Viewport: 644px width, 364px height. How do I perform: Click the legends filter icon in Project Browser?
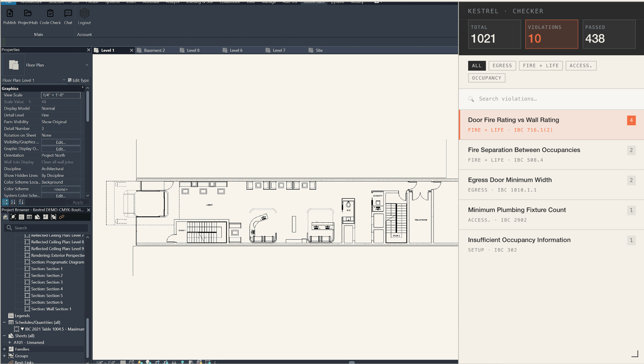(21, 217)
